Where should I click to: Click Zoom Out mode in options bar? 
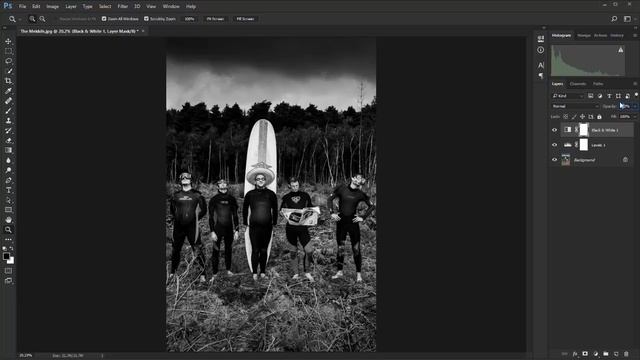(x=42, y=19)
